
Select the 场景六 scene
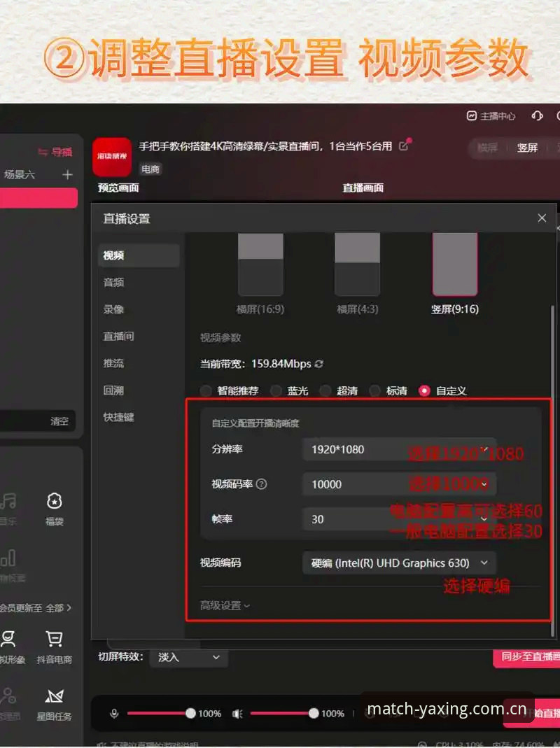pyautogui.click(x=20, y=175)
